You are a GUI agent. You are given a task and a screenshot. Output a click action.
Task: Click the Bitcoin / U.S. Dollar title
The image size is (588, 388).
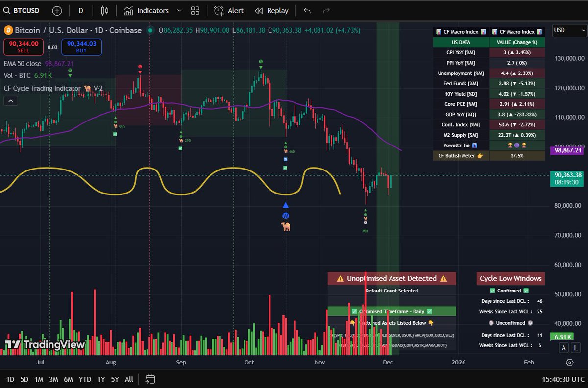(78, 30)
